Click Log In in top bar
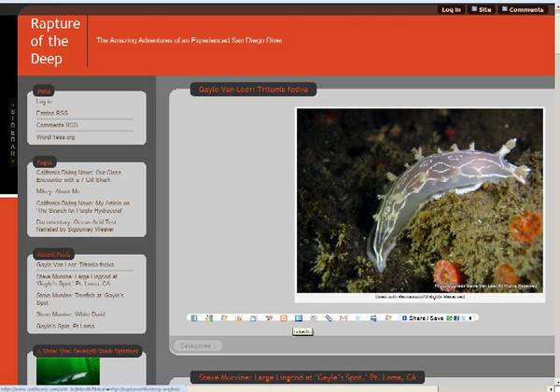Image resolution: width=560 pixels, height=392 pixels. click(451, 9)
